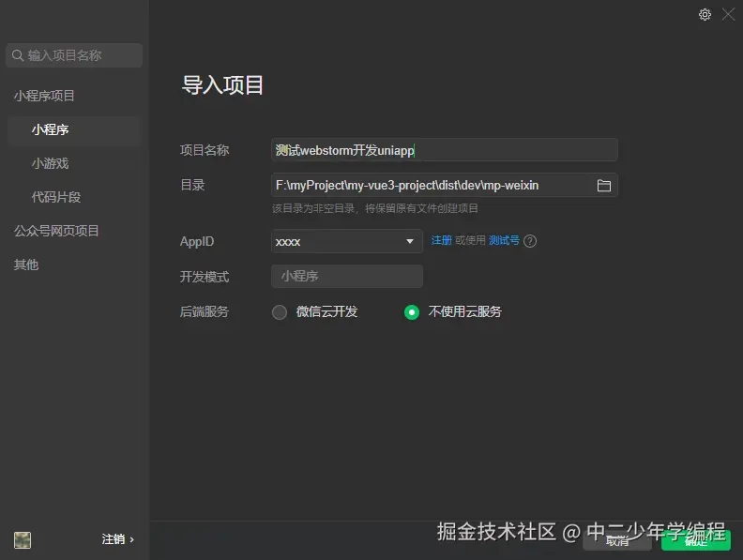Image resolution: width=743 pixels, height=560 pixels.
Task: Click the user avatar thumbnail
Action: pos(23,539)
